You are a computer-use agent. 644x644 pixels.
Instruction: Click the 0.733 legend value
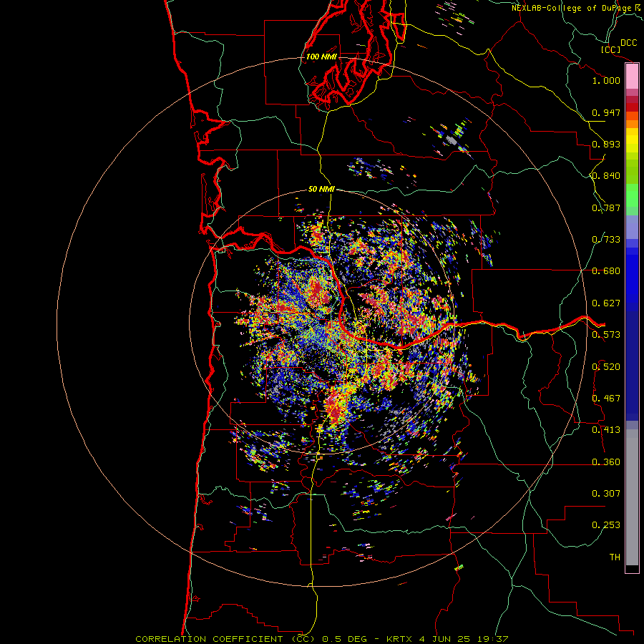click(606, 240)
